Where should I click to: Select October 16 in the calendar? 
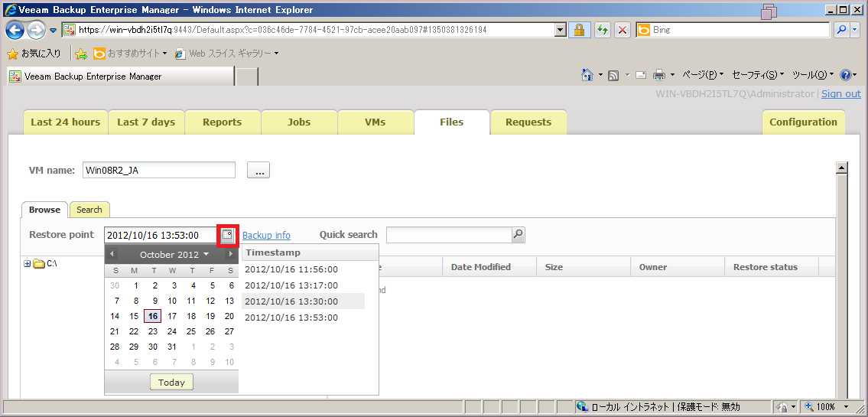click(x=153, y=316)
